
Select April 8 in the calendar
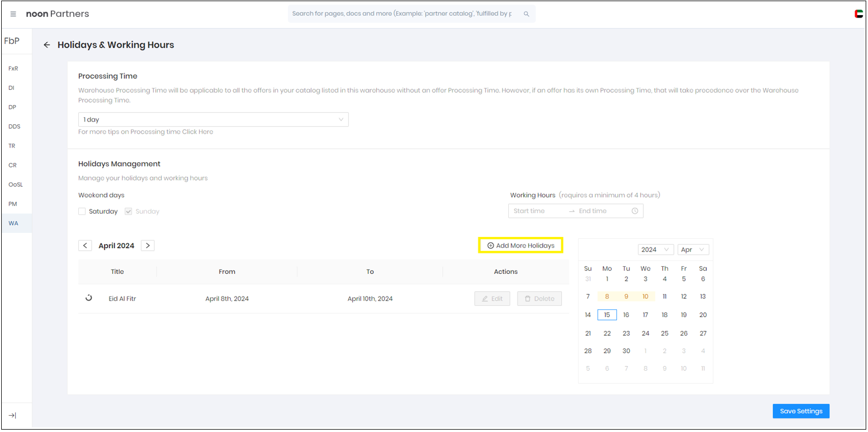coord(607,297)
